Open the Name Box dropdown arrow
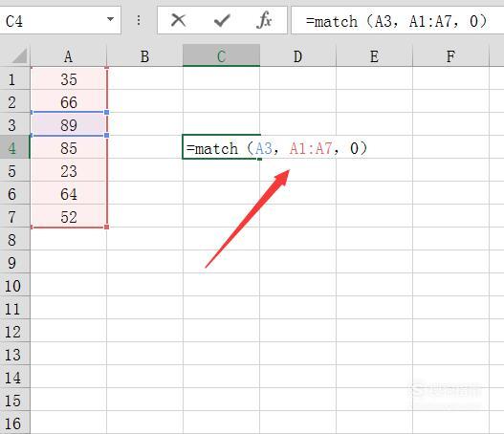Image resolution: width=504 pixels, height=434 pixels. click(110, 19)
